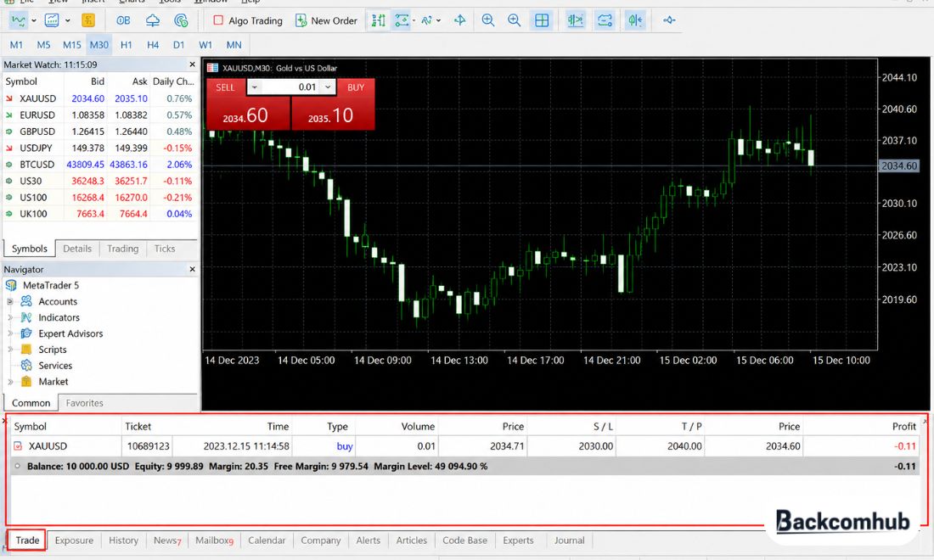934x560 pixels.
Task: Click the XAUUSD chart window icon
Action: [212, 68]
